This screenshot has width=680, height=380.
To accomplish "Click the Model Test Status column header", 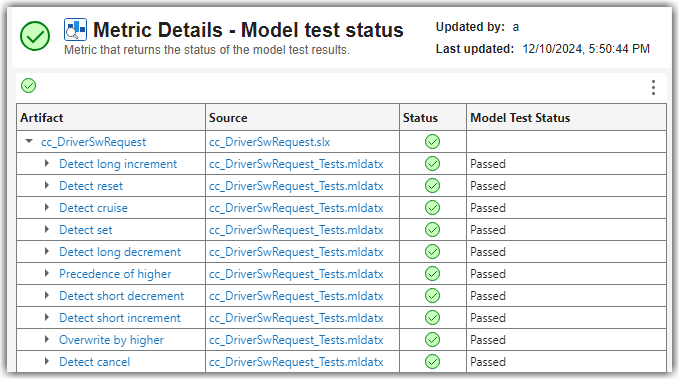I will tap(566, 117).
